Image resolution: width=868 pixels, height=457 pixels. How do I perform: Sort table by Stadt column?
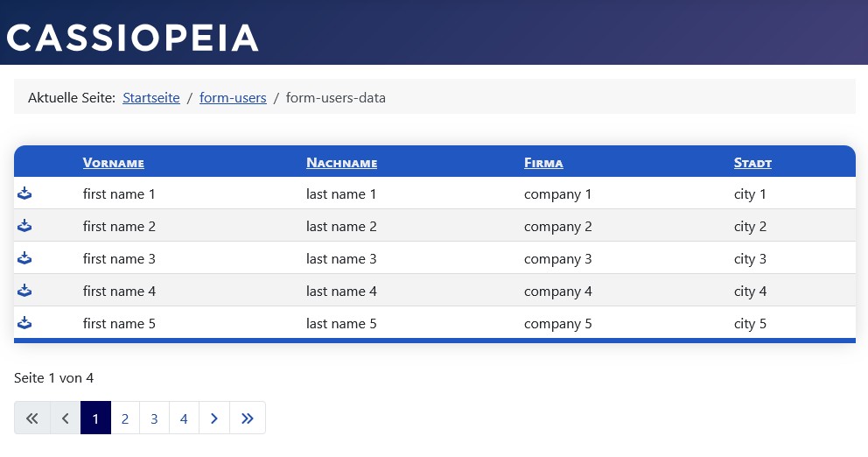coord(752,163)
